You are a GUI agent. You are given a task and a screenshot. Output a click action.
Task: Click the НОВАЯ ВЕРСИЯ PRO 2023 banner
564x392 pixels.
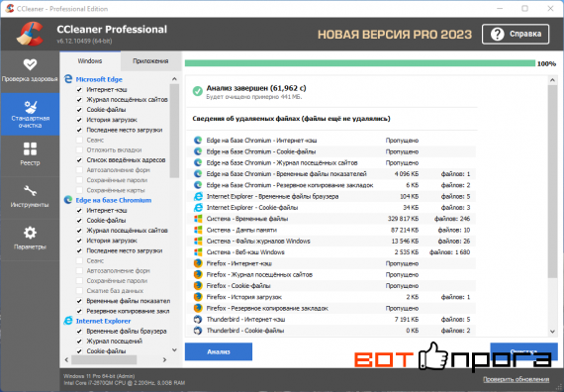coord(395,35)
